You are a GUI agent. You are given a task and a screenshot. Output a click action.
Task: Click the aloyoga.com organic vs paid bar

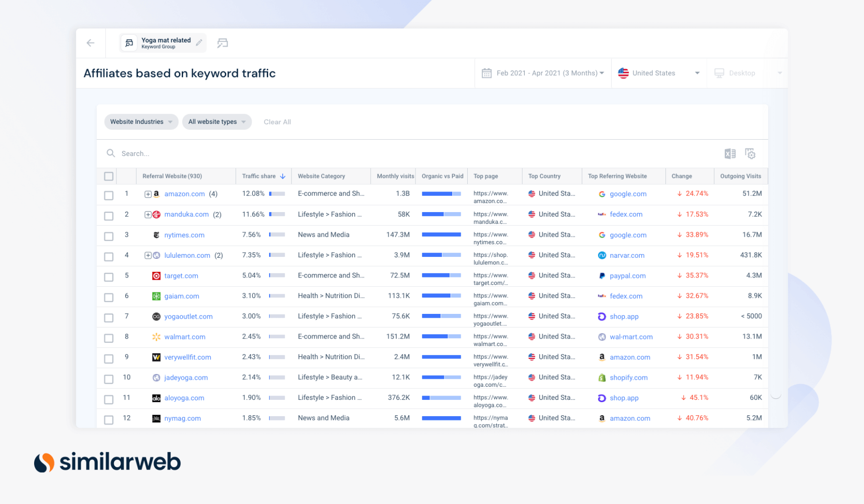click(441, 398)
